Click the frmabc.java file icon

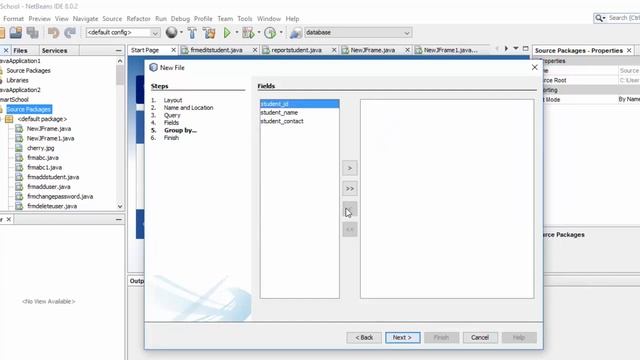click(19, 158)
